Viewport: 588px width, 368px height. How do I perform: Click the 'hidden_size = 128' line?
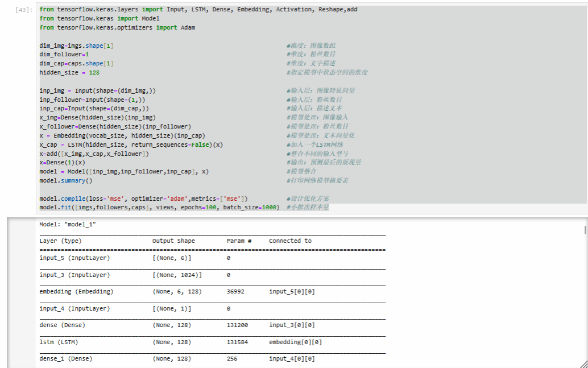coord(69,72)
